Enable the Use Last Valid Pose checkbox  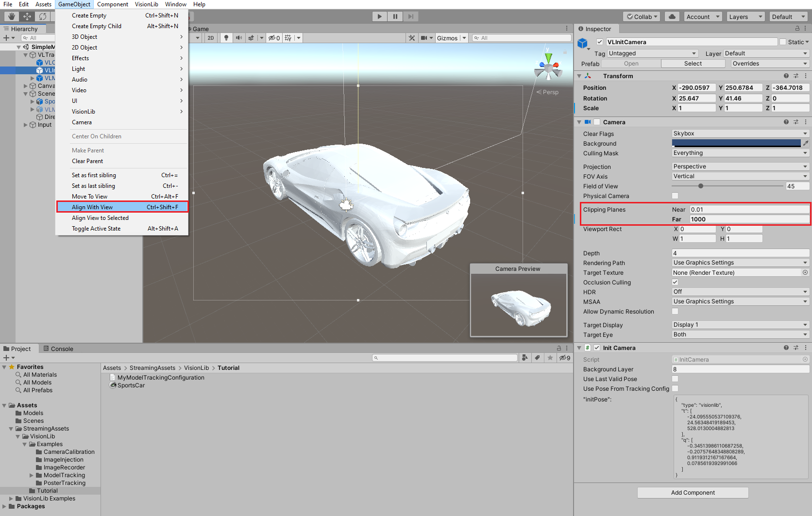tap(675, 379)
